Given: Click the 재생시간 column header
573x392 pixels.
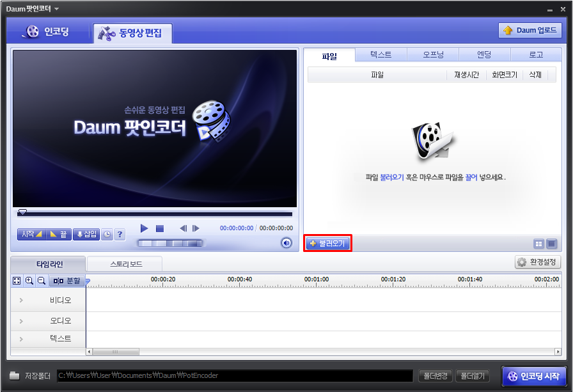Looking at the screenshot, I should coord(466,75).
